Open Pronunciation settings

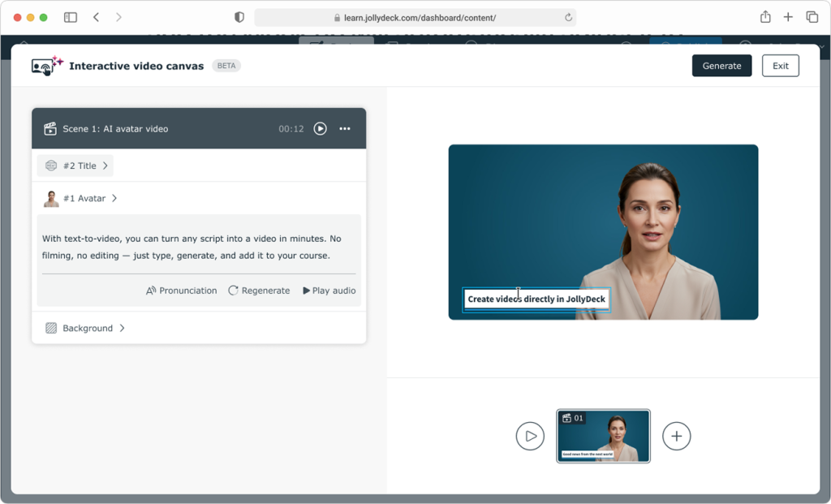(x=181, y=291)
